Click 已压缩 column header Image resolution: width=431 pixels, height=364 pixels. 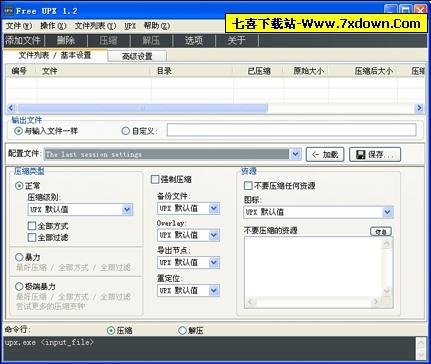coord(259,71)
